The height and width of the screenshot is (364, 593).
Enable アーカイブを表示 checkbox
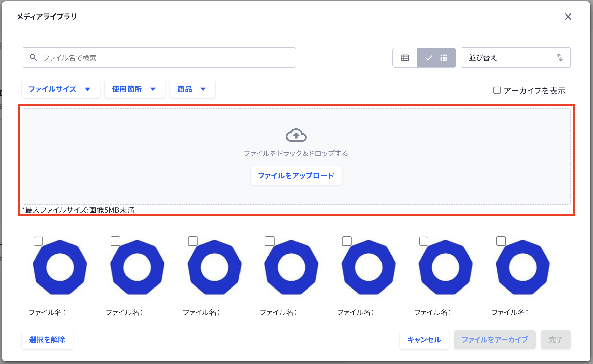(497, 90)
